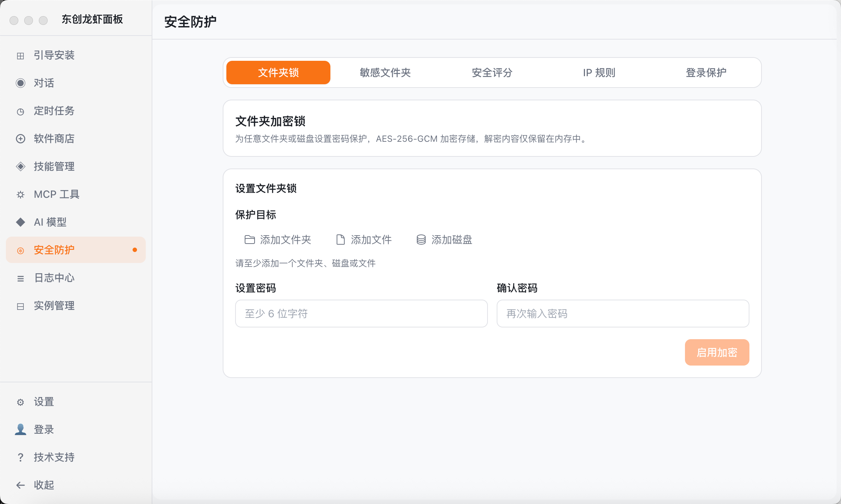Image resolution: width=841 pixels, height=504 pixels.
Task: Open 实例管理 in the sidebar
Action: pos(76,305)
